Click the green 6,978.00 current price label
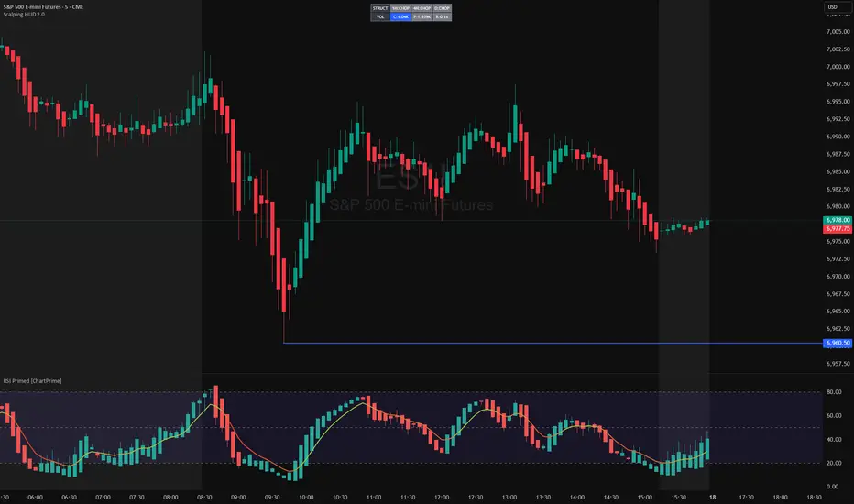The height and width of the screenshot is (504, 854). (x=838, y=220)
